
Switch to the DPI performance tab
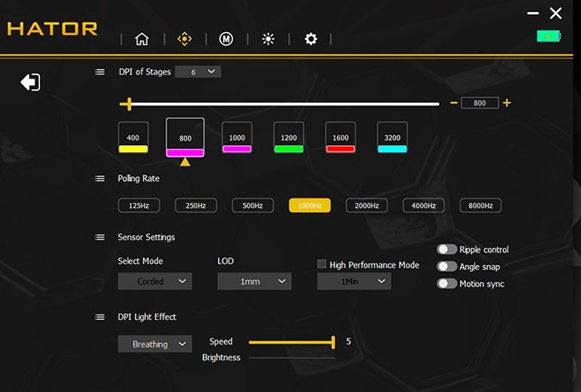point(184,39)
